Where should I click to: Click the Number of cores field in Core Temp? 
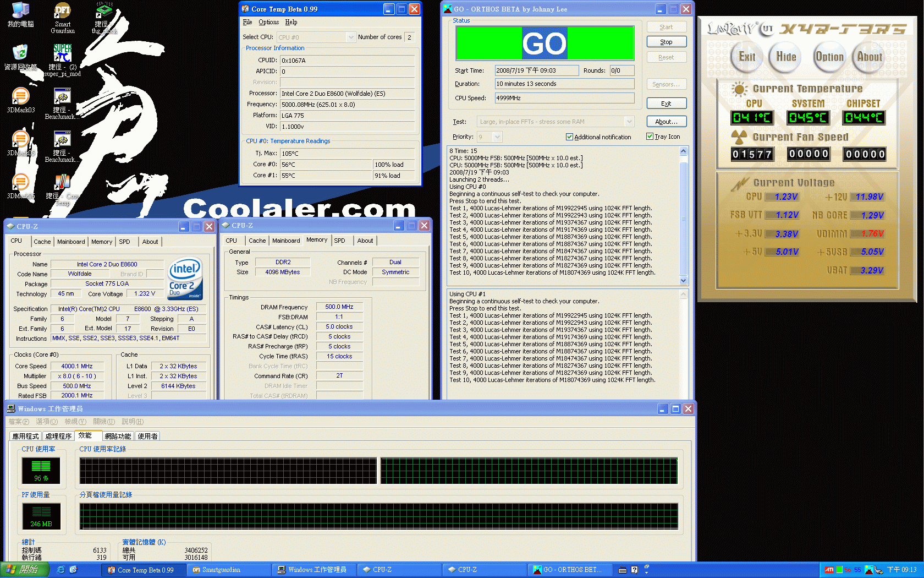pos(410,37)
